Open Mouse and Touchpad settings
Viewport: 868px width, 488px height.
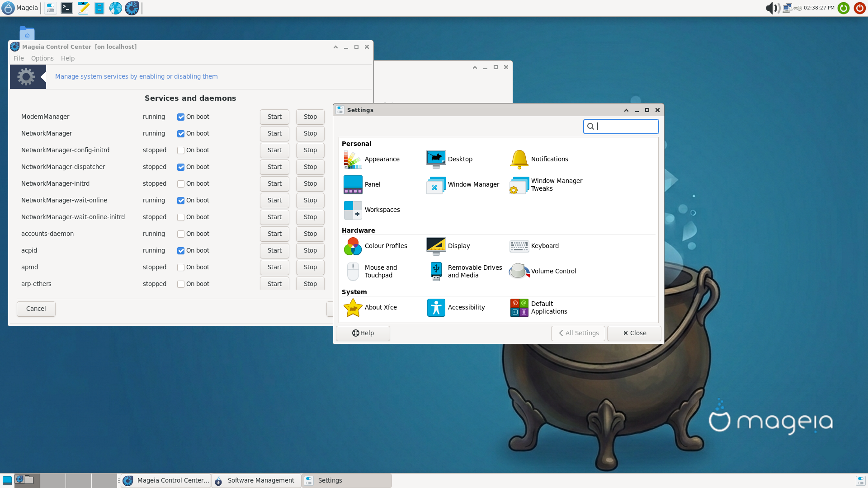pos(370,271)
